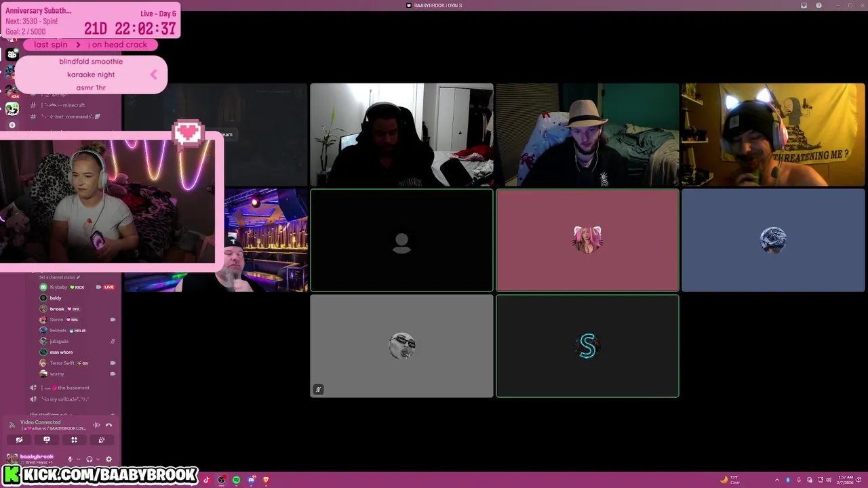Click pixel heart on streamer webcam frame
The width and height of the screenshot is (868, 488).
[x=188, y=134]
